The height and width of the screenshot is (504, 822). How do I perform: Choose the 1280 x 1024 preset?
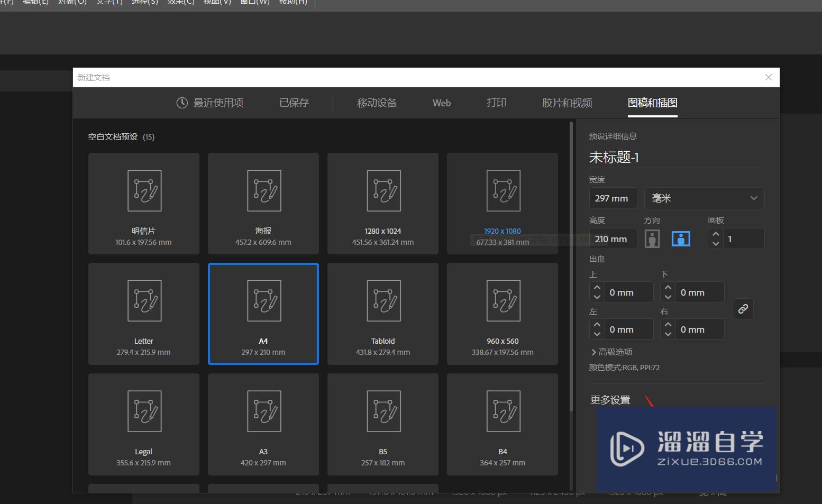pos(383,204)
